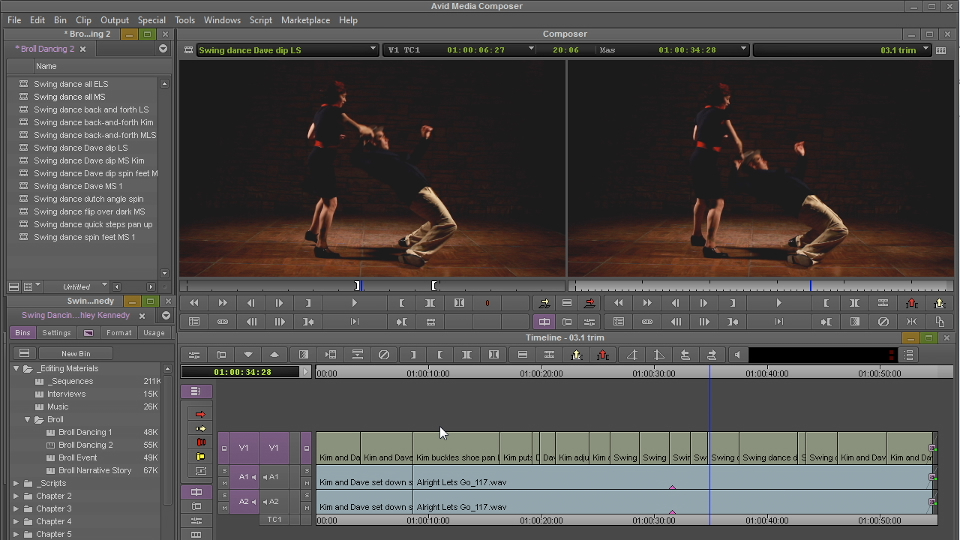Click Find Bin button under source monitor
Image resolution: width=960 pixels, height=540 pixels.
194,321
